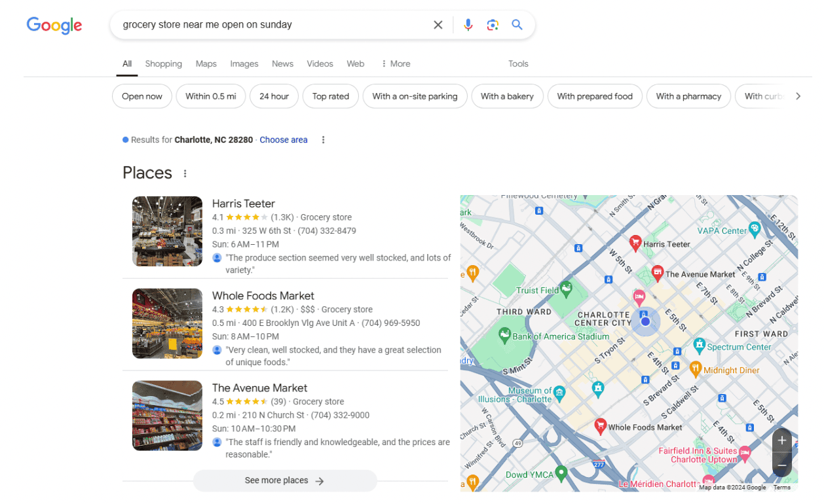This screenshot has width=824, height=504.
Task: Open the three-dot menu beside Choose area
Action: coord(323,139)
